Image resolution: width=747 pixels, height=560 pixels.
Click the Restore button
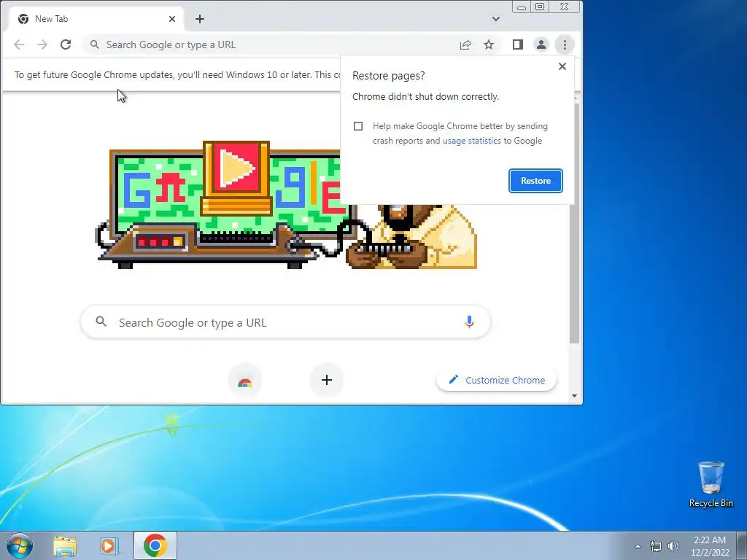pos(535,181)
